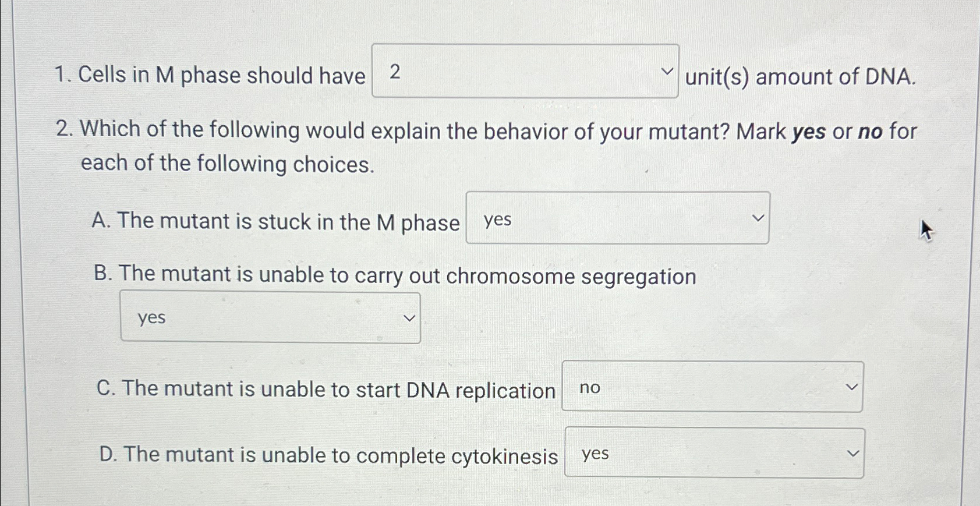Click option D's cytokinesis label text
Viewport: 980px width, 506px height.
(326, 456)
